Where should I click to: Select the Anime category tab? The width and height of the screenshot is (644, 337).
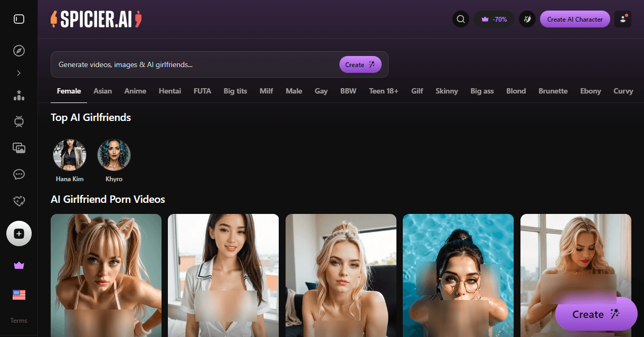[x=135, y=91]
